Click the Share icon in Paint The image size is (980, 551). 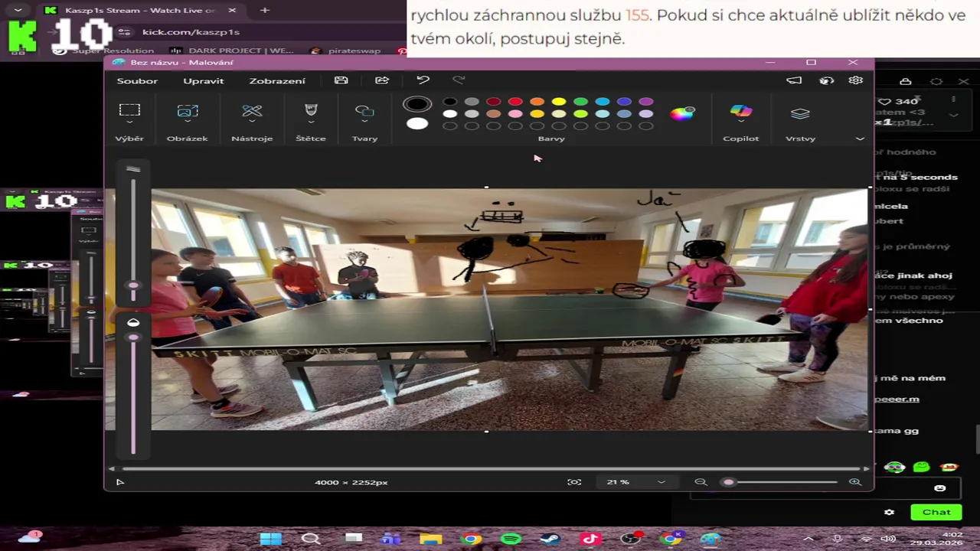click(382, 80)
